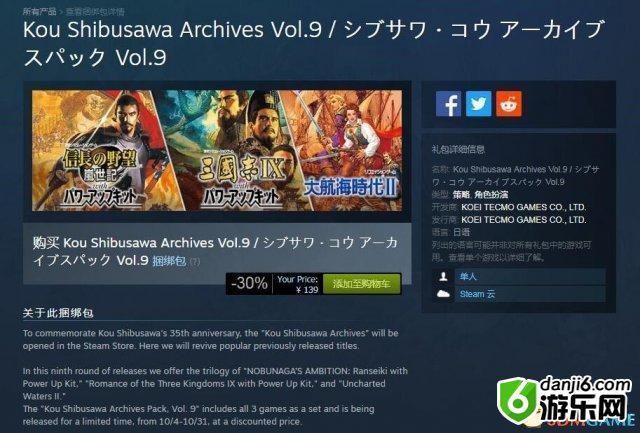This screenshot has width=640, height=433.
Task: Open the 查看捆绑包详情 breadcrumb link
Action: coord(95,12)
